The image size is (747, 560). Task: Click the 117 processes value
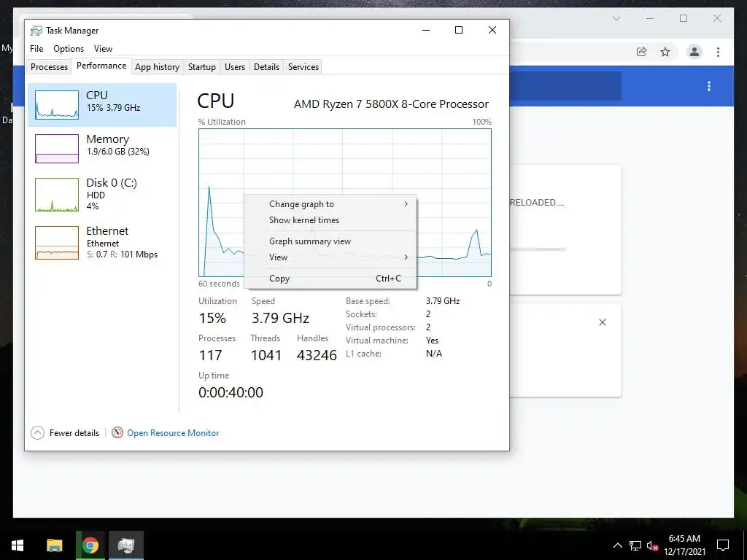click(210, 355)
